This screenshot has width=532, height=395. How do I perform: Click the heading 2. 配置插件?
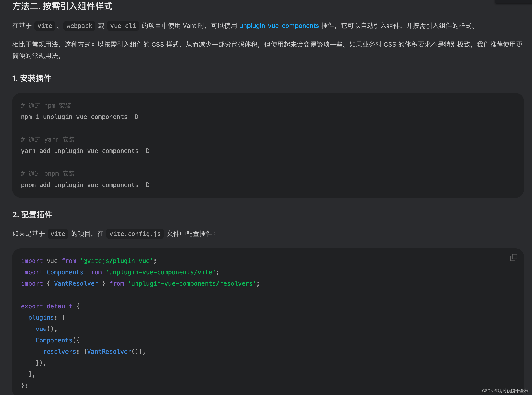coord(32,215)
